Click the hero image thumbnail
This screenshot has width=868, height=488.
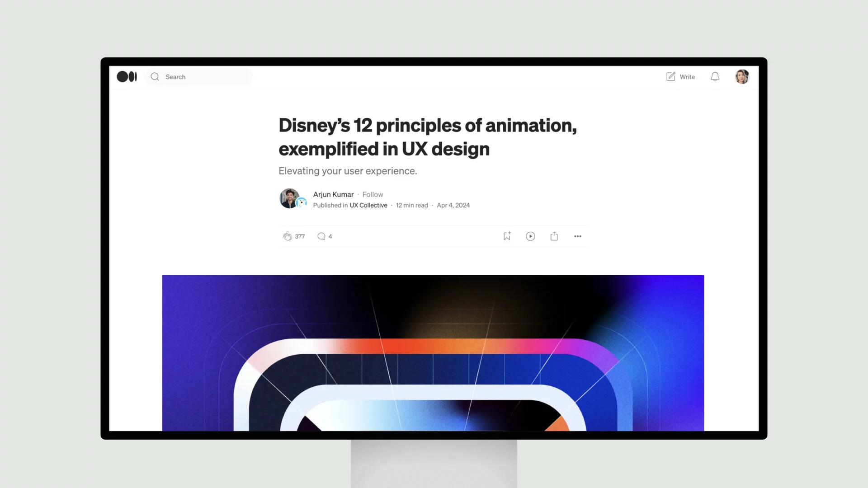click(x=433, y=353)
